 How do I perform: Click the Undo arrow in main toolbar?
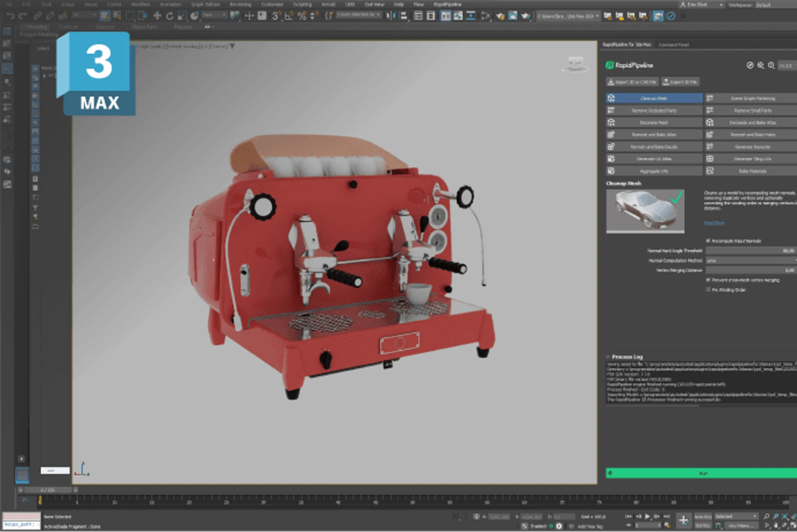point(10,16)
